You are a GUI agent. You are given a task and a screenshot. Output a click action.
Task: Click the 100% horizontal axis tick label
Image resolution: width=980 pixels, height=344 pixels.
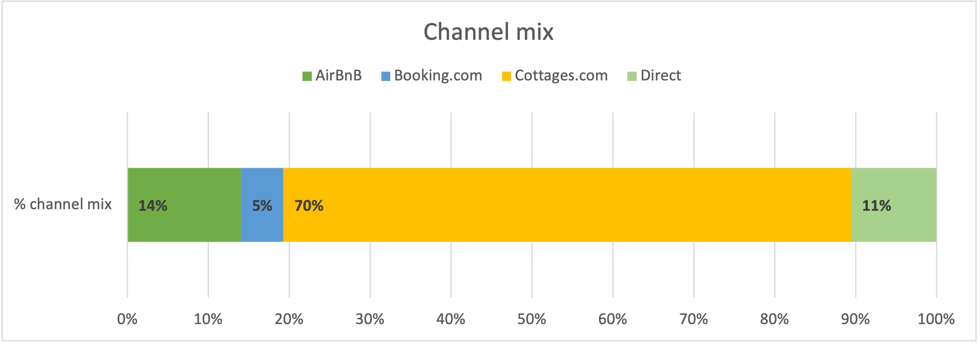tap(936, 319)
